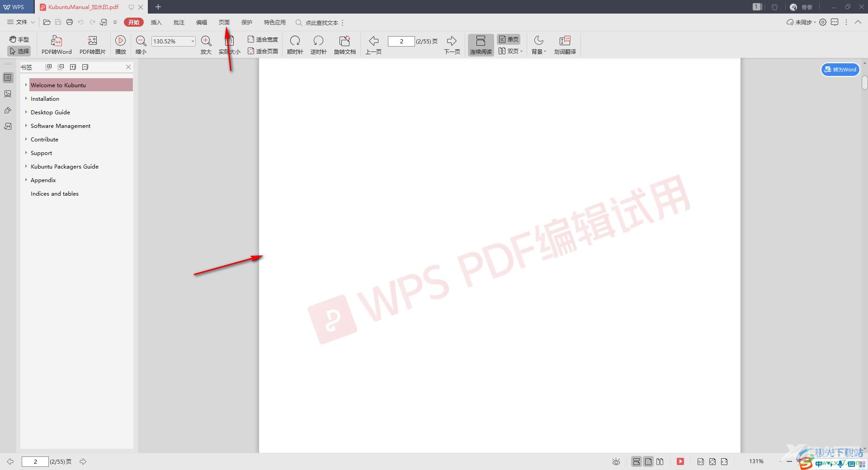Click the red play button in the status bar

(x=680, y=461)
